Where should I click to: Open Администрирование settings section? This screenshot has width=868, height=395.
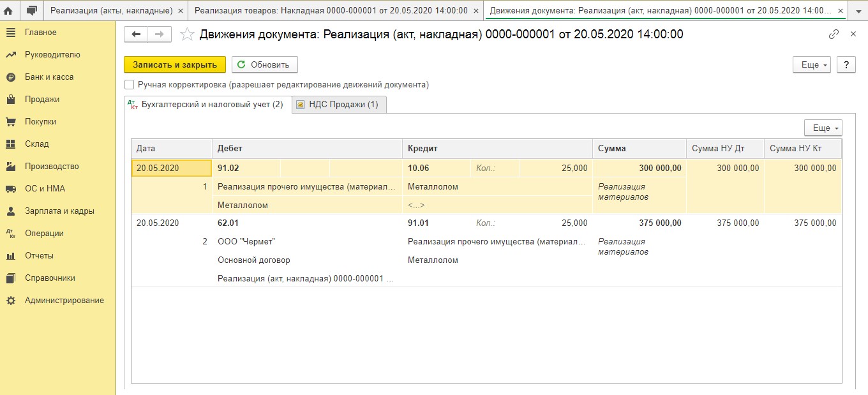[64, 301]
